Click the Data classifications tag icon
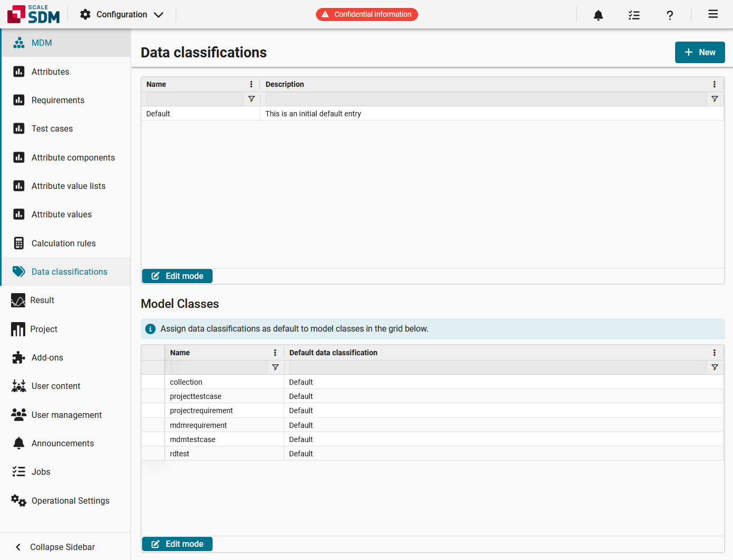 [19, 272]
